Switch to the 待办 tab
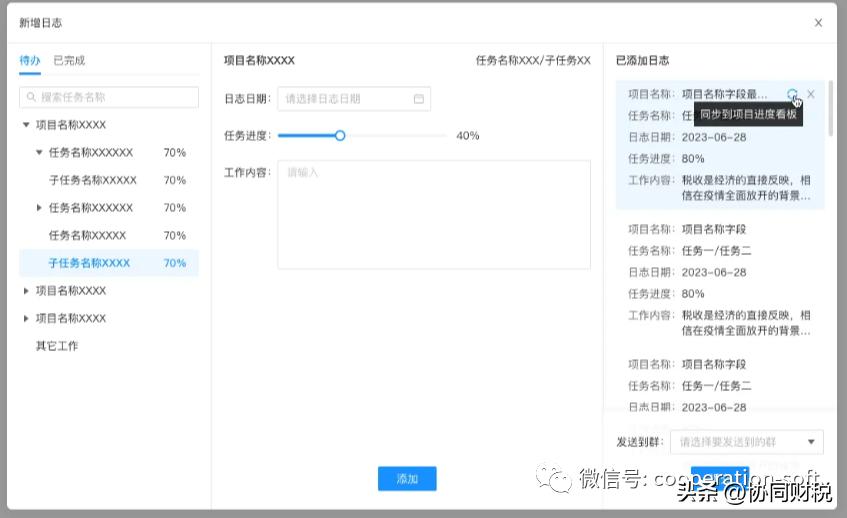Screen dimensions: 847x518 tap(30, 60)
